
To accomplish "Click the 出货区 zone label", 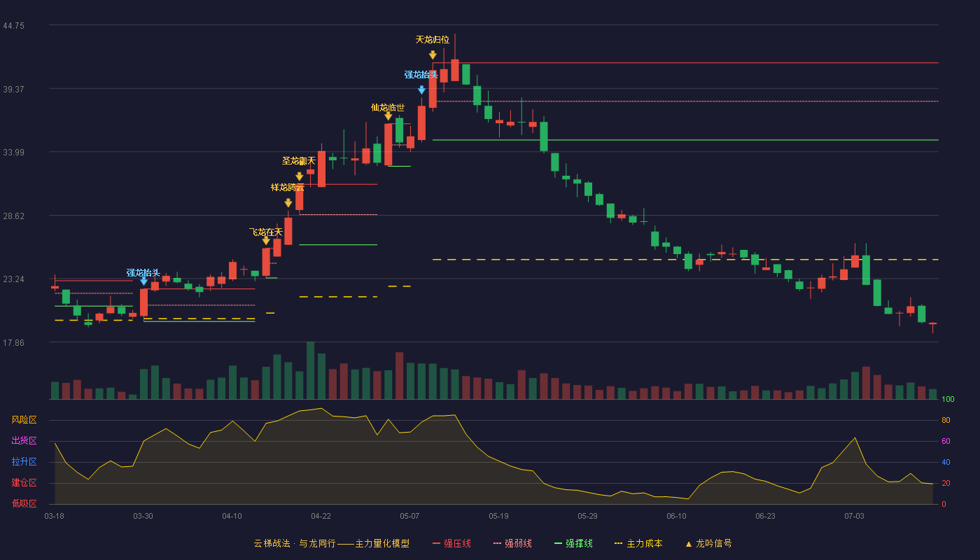I will pyautogui.click(x=24, y=441).
